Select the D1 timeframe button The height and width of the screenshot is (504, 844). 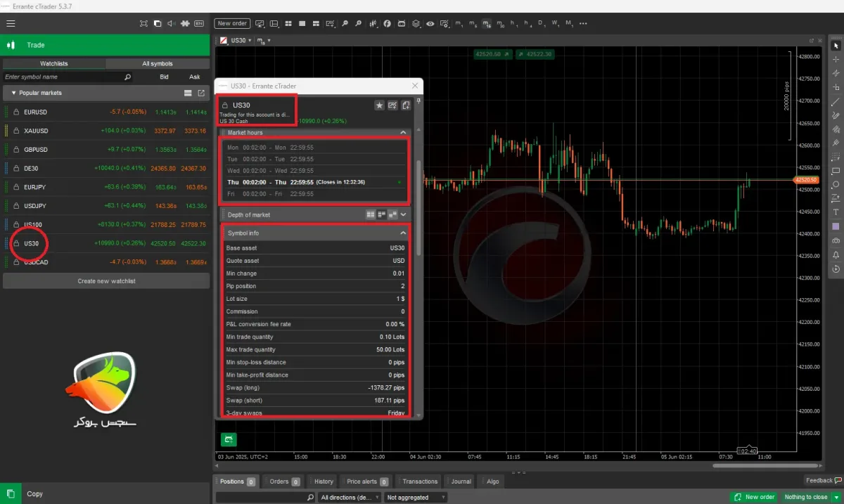coord(542,23)
